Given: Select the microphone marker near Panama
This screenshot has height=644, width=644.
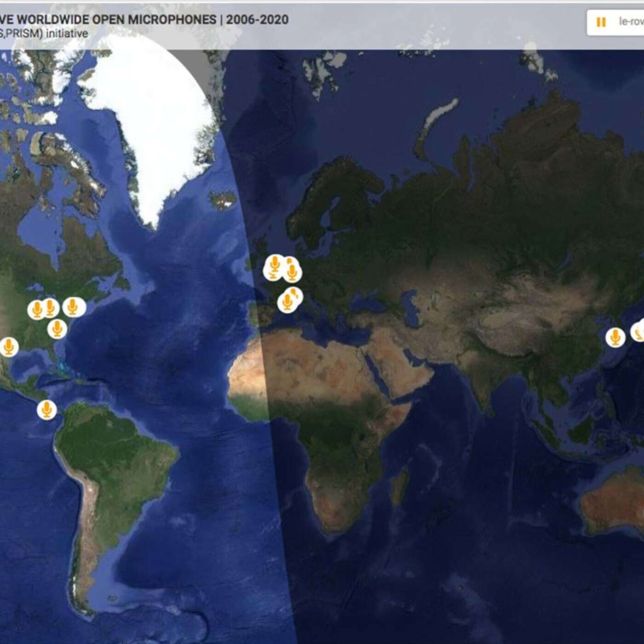Looking at the screenshot, I should coord(46,409).
